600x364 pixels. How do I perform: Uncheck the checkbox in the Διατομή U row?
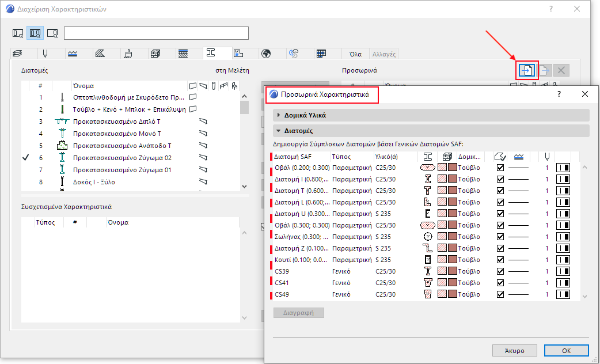point(500,214)
